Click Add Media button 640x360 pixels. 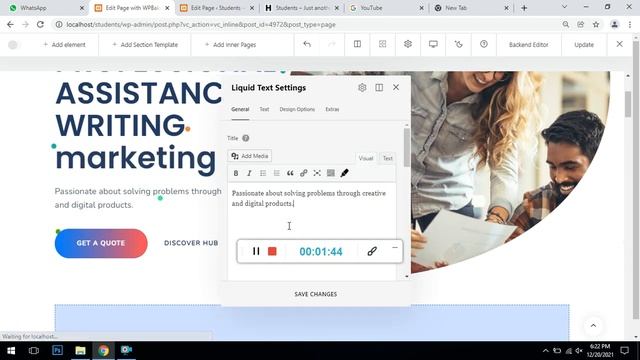[250, 156]
